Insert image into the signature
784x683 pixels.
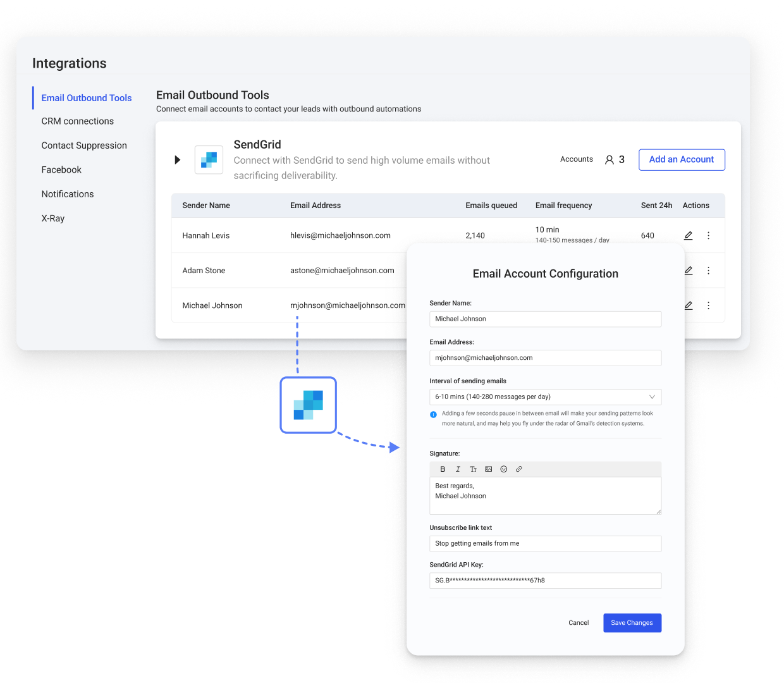click(x=488, y=469)
